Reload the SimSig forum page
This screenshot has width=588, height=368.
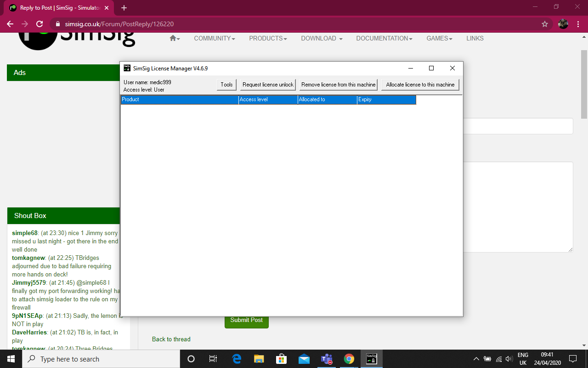point(40,24)
